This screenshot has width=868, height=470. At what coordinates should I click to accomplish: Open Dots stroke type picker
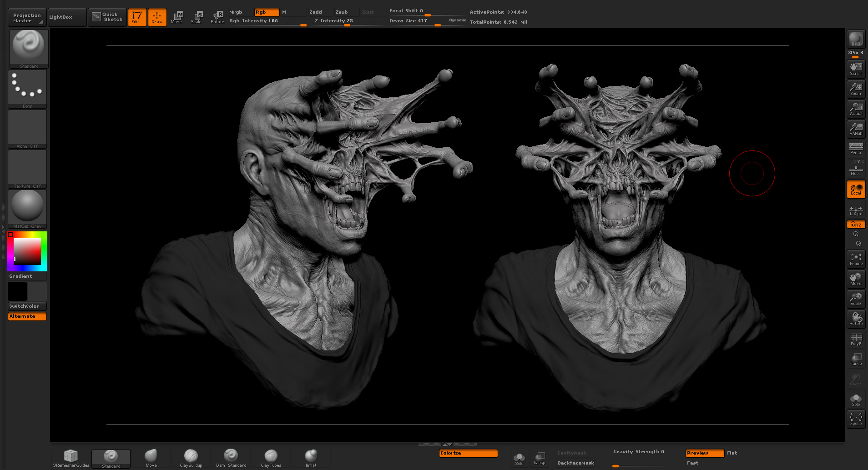tap(27, 89)
